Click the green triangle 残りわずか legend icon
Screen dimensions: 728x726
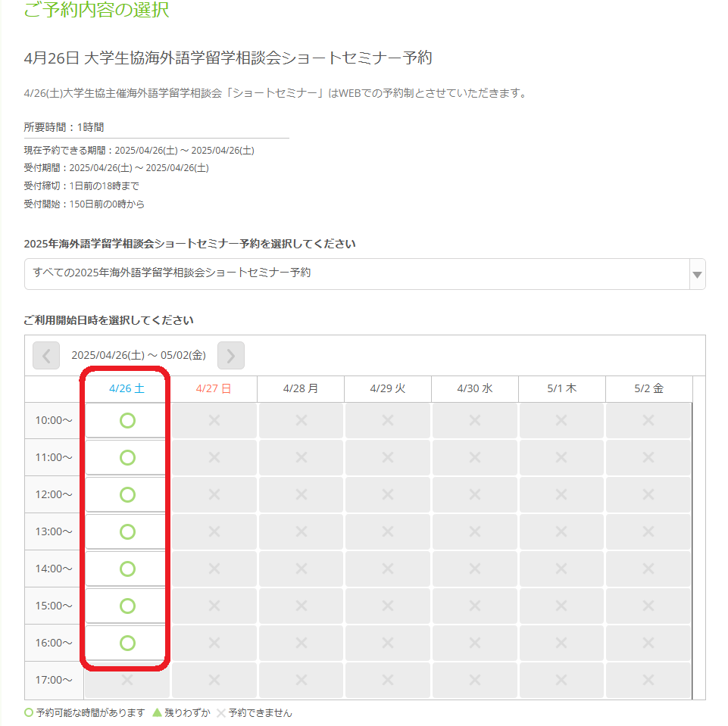[x=157, y=712]
